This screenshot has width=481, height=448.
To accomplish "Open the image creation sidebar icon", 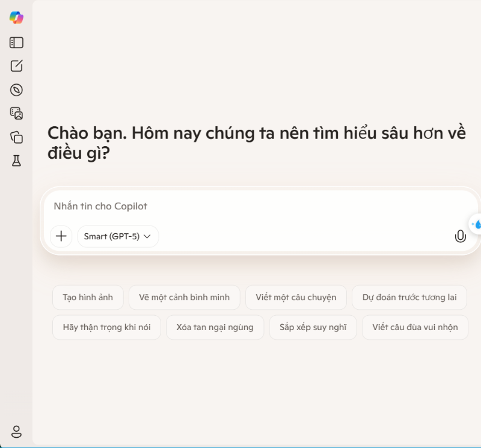I will point(17,114).
